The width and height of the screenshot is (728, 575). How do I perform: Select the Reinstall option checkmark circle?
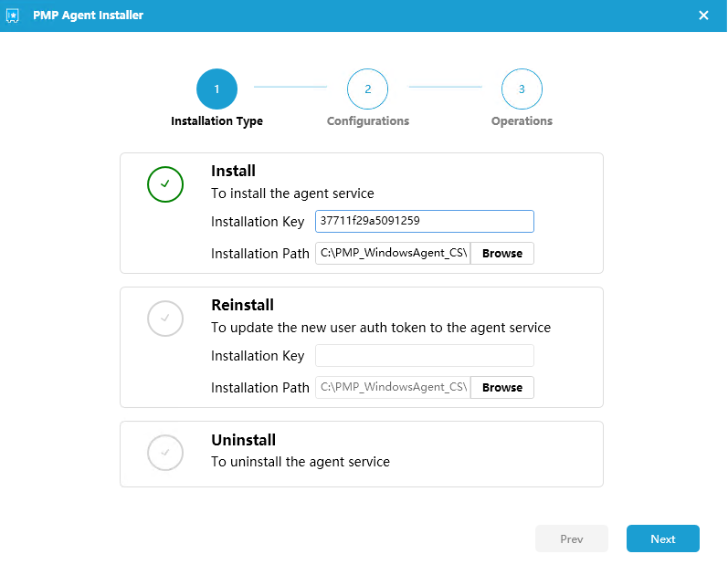(165, 319)
